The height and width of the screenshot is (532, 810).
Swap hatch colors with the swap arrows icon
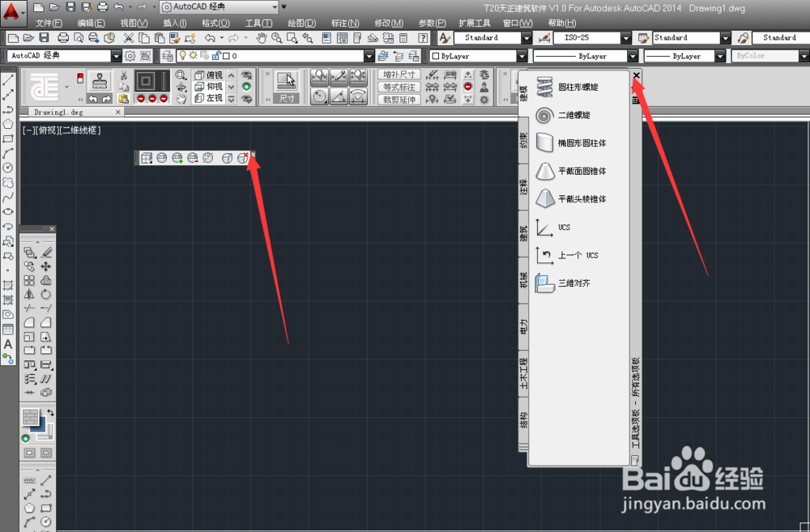(50, 412)
